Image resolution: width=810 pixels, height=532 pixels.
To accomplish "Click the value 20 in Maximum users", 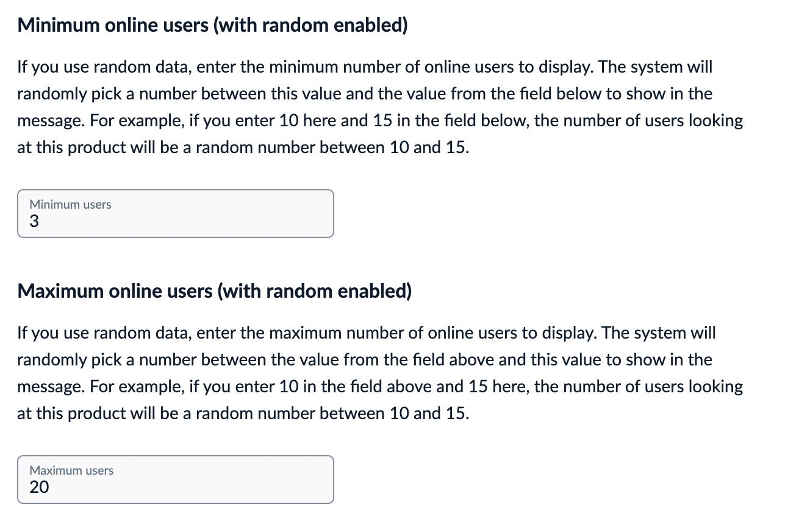I will pos(39,487).
